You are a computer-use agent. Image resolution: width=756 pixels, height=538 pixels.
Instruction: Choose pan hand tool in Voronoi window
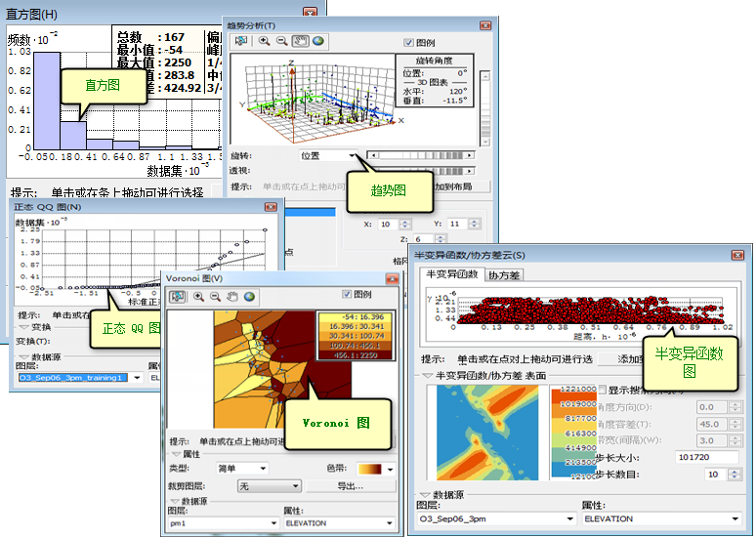click(232, 297)
